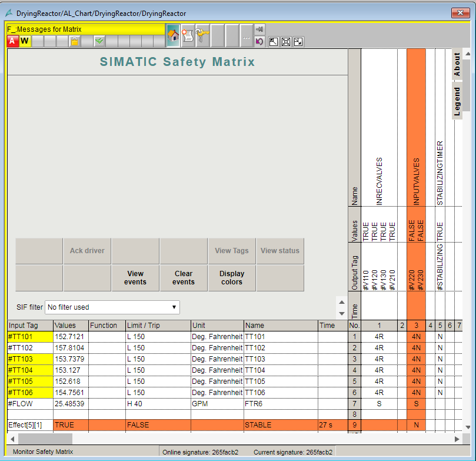Click the icon with arrow pointing up-left

[x=273, y=42]
